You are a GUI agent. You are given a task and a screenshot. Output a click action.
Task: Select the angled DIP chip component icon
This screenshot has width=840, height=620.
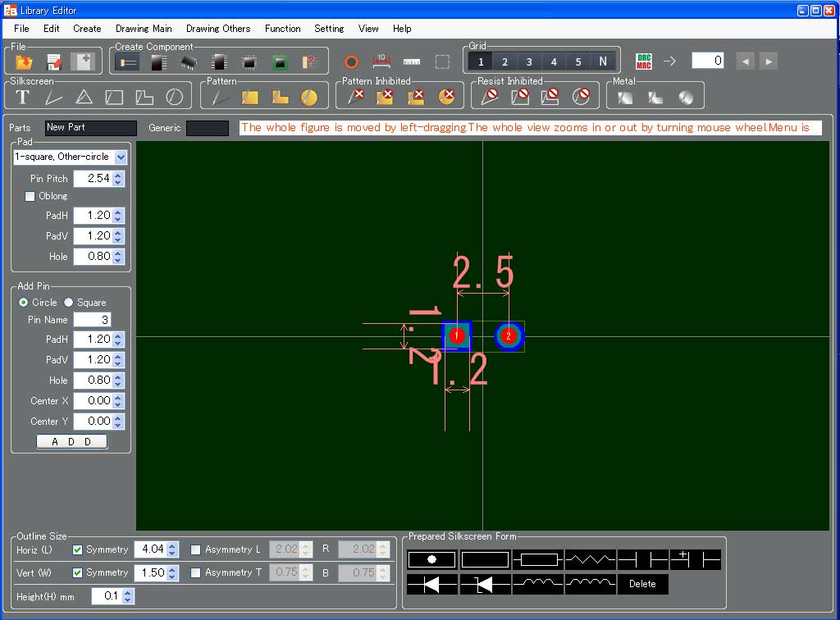click(x=189, y=62)
